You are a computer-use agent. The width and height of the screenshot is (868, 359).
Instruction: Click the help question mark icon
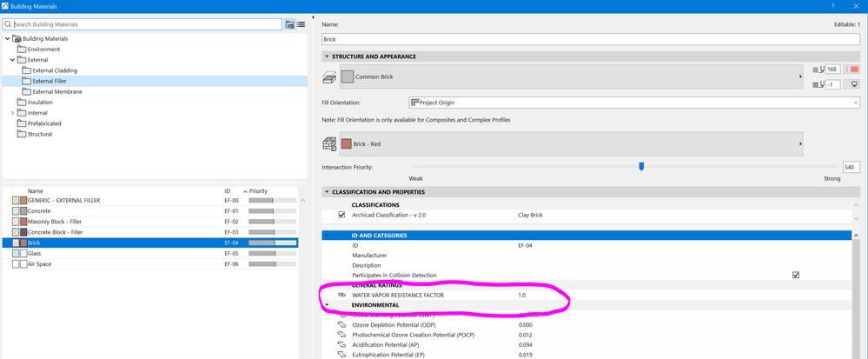point(833,5)
